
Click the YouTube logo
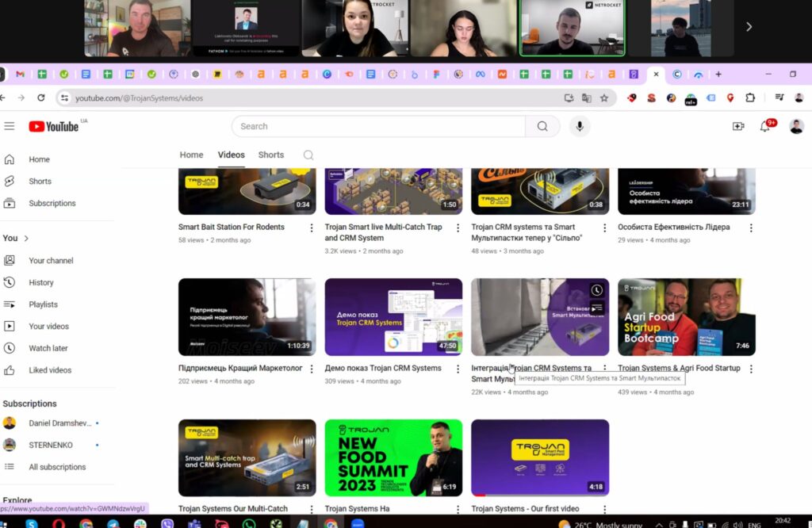(54, 127)
